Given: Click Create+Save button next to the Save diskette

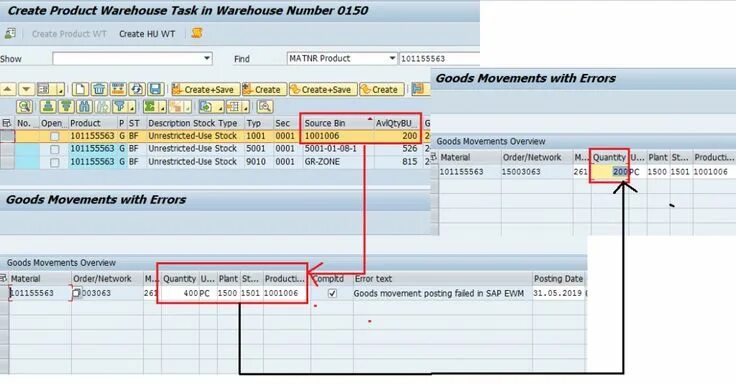Looking at the screenshot, I should click(206, 89).
